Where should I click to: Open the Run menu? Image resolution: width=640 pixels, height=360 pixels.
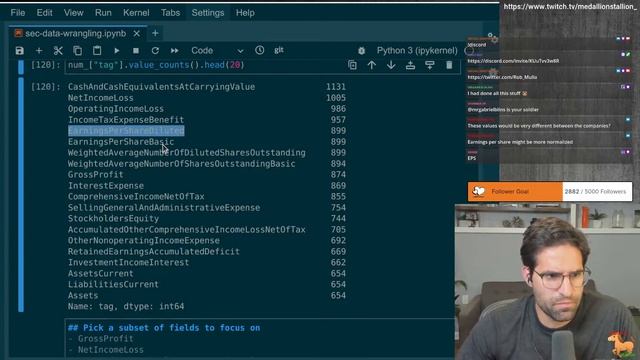pos(103,13)
